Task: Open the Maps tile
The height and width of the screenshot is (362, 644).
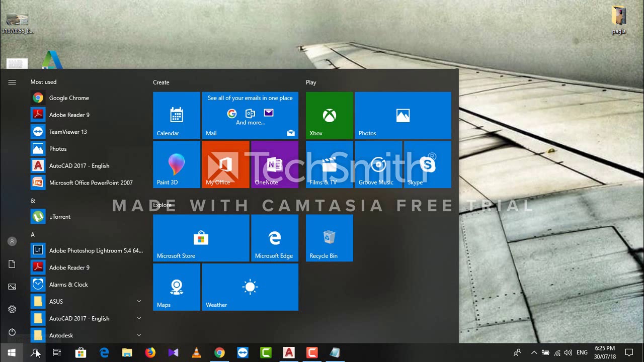Action: 177,287
